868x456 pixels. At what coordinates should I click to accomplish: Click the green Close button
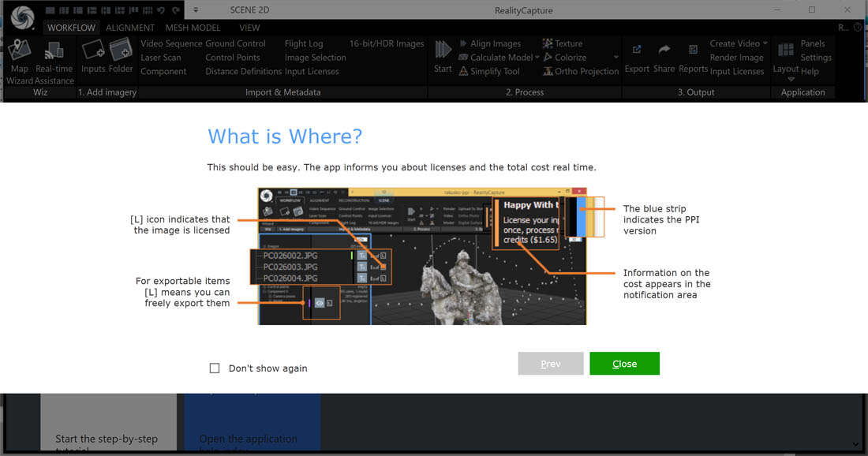(624, 364)
